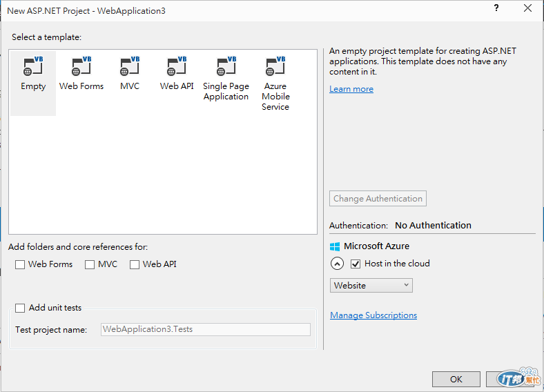The image size is (544, 392).
Task: Enable Web Forms core references checkbox
Action: point(20,265)
